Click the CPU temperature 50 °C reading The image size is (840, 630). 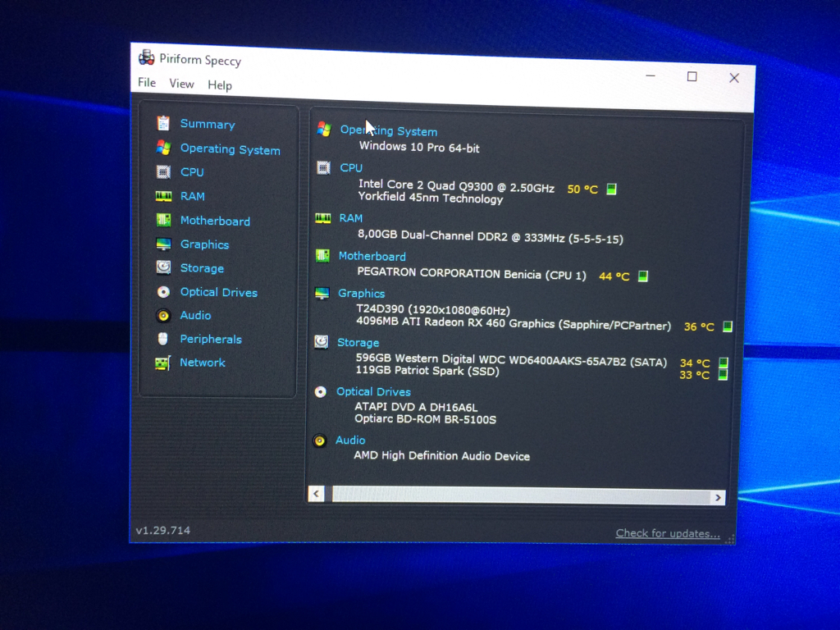[x=582, y=189]
